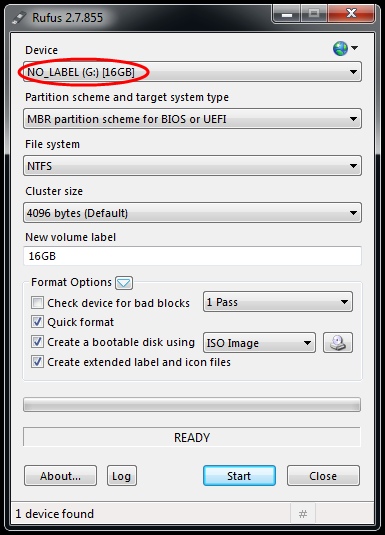
Task: Click the disabled maximize window button
Action: click(314, 14)
